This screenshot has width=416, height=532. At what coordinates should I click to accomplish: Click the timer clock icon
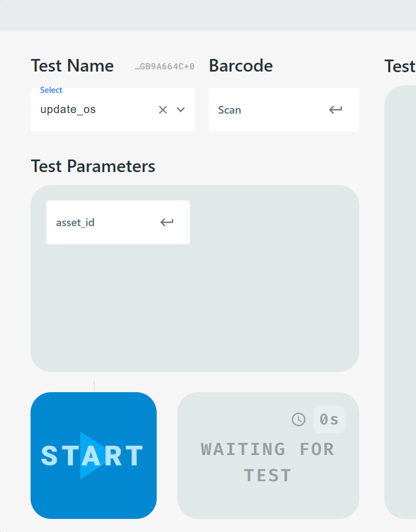[x=299, y=419]
